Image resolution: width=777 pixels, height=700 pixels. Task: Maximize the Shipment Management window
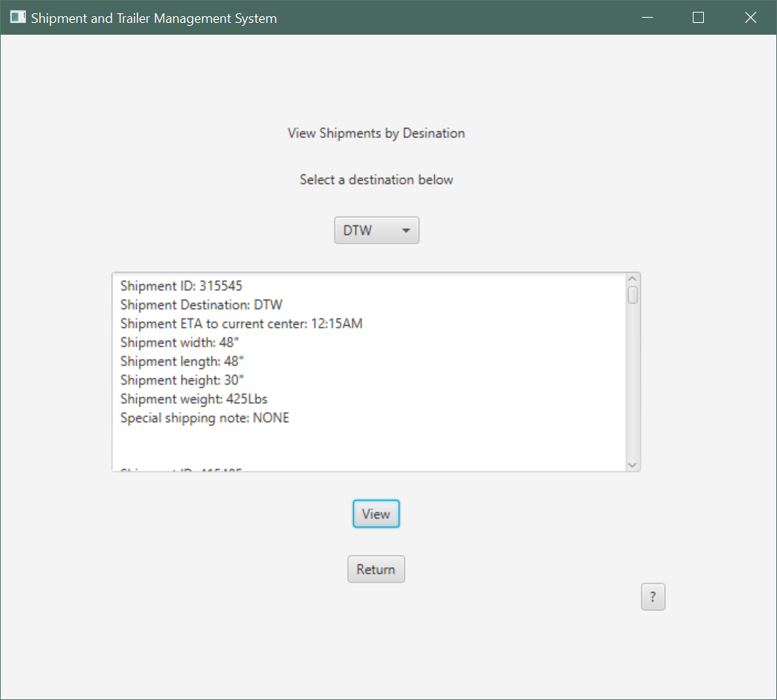698,18
